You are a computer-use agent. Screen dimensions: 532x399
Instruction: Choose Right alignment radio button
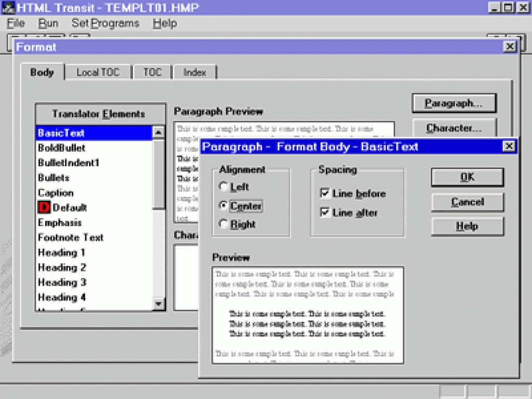pyautogui.click(x=224, y=224)
